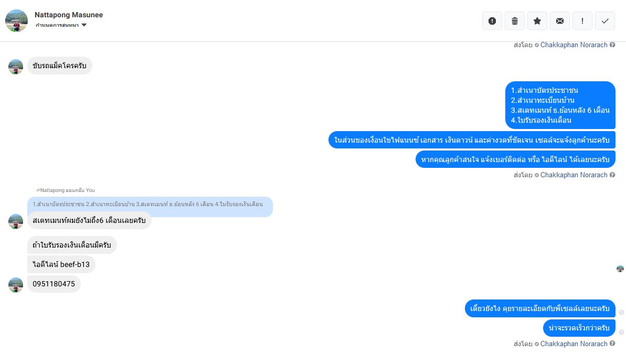Click the help icon beside the bottom sender link
This screenshot has width=626, height=364.
click(612, 344)
